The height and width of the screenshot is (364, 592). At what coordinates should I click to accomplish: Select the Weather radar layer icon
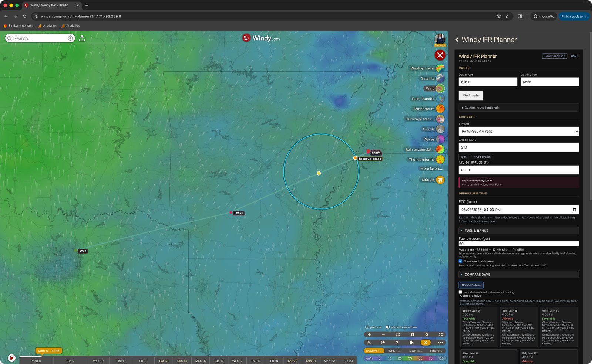440,68
